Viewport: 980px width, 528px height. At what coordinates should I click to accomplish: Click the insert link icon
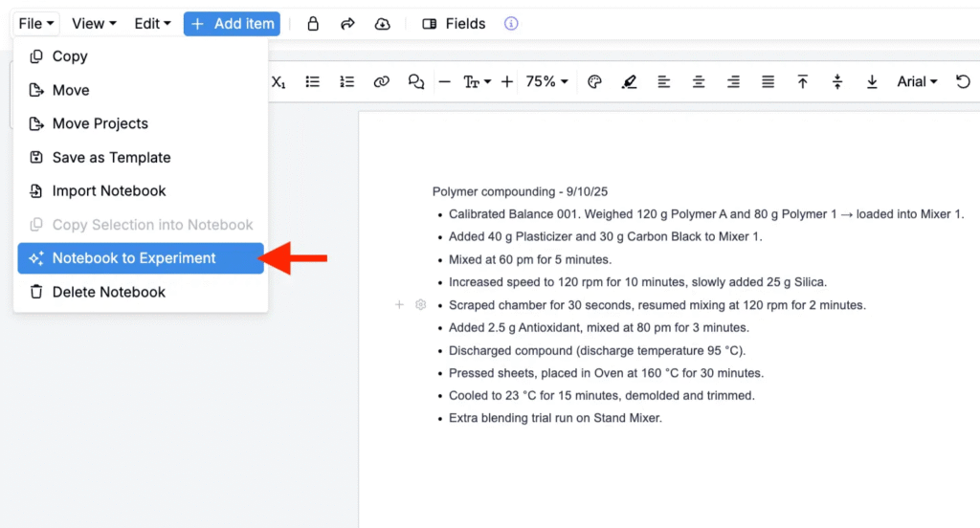[382, 82]
